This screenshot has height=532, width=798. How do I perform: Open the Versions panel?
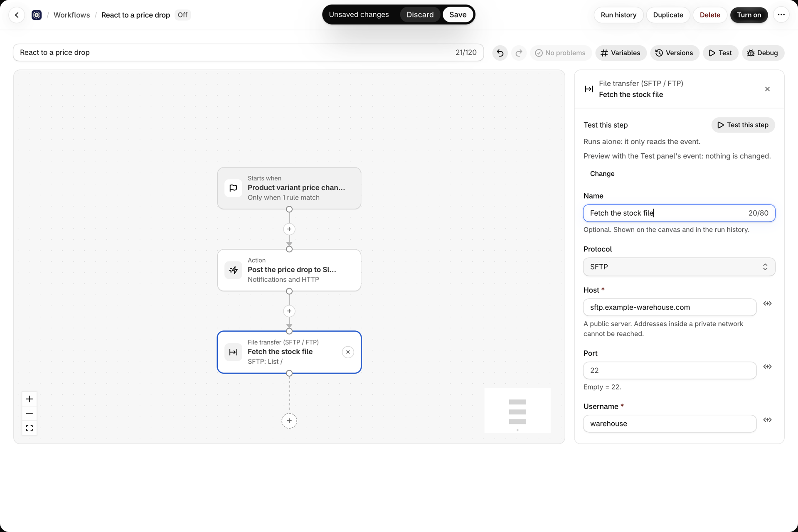[x=674, y=53]
